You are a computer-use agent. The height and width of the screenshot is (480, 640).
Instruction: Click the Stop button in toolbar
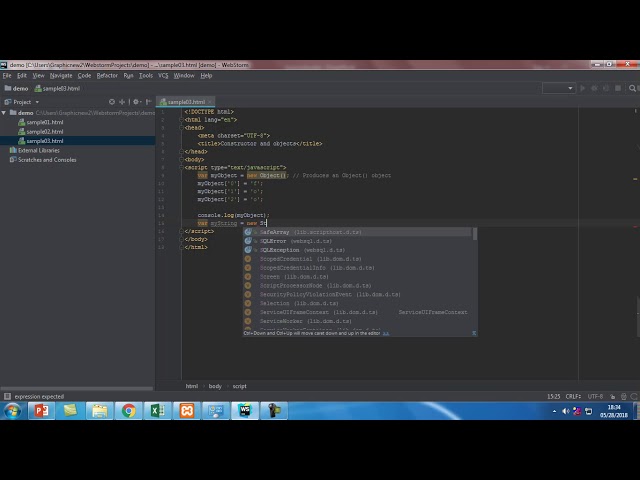pos(618,88)
